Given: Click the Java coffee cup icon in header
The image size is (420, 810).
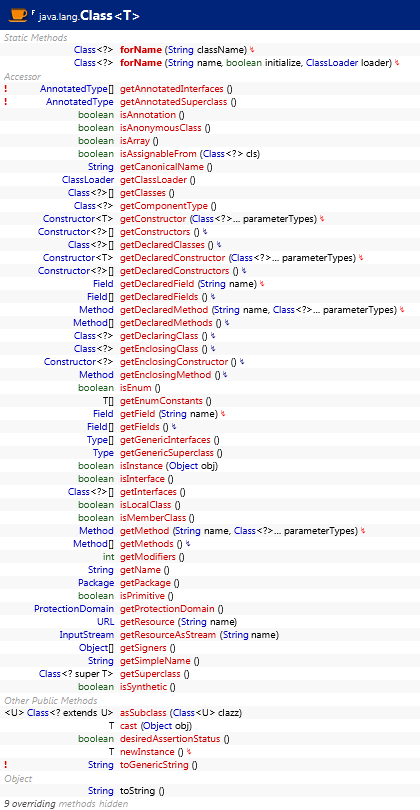Looking at the screenshot, I should (x=18, y=14).
